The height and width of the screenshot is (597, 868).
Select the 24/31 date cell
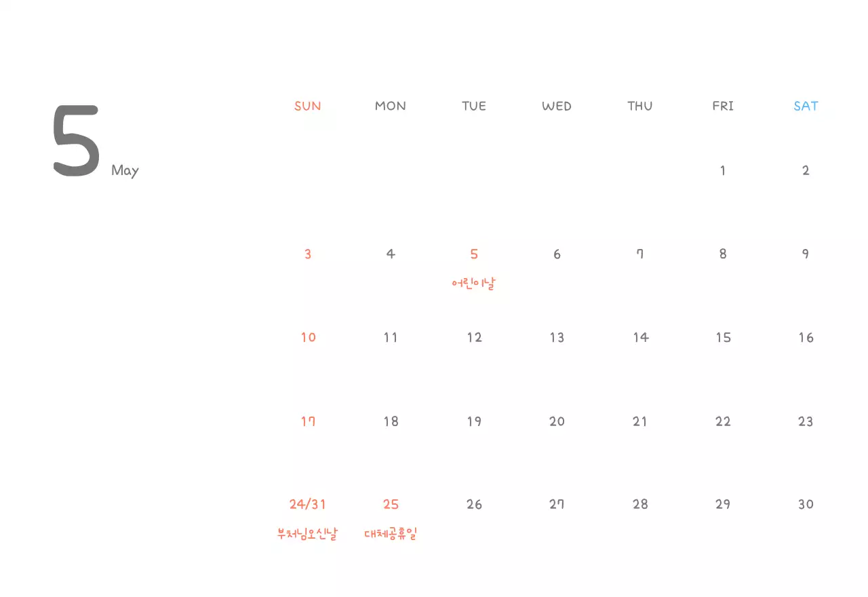(x=308, y=504)
